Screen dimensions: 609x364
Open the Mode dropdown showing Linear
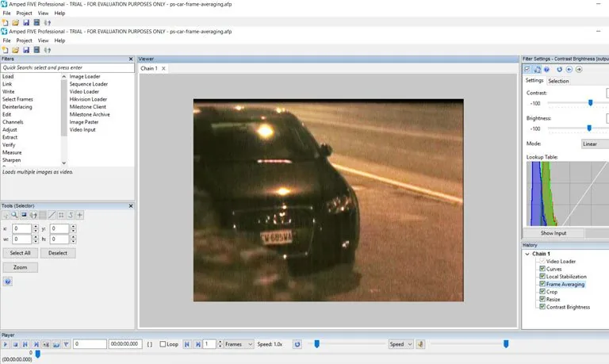click(595, 144)
